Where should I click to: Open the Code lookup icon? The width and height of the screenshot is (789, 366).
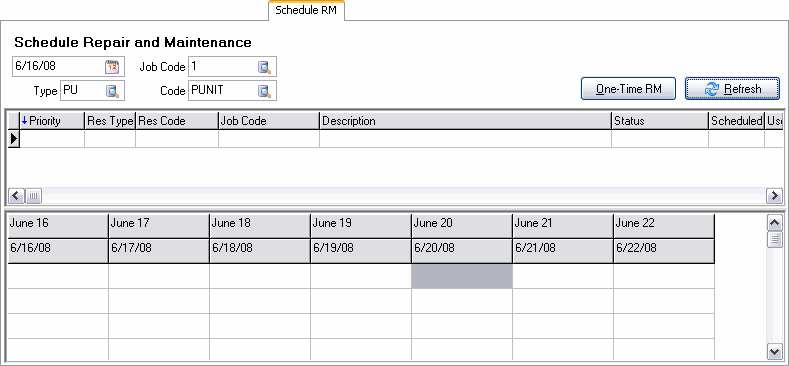tap(265, 91)
